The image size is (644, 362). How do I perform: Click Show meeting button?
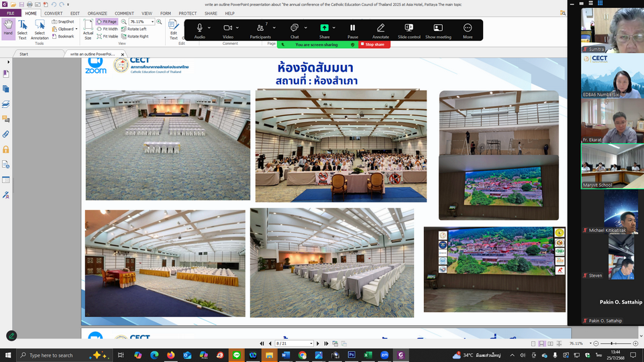point(438,30)
